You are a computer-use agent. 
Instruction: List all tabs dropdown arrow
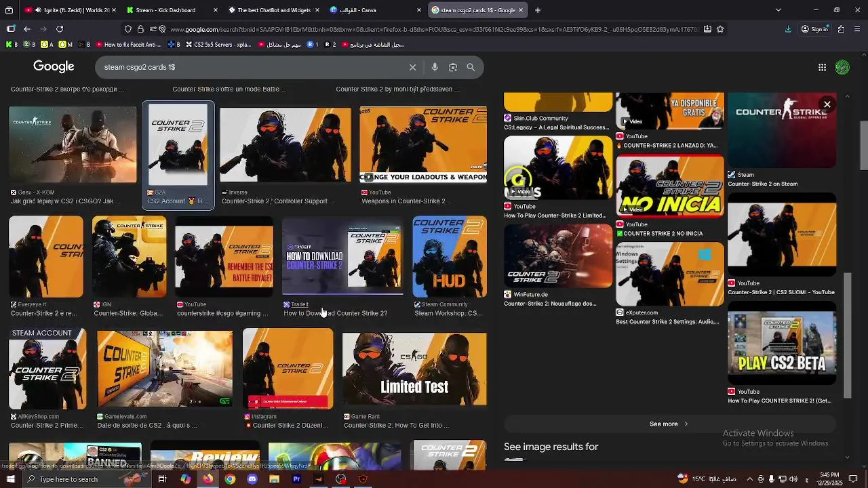(x=778, y=10)
